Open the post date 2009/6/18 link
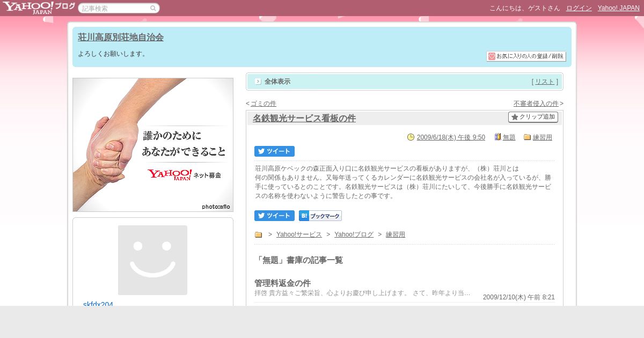644x338 pixels. pos(451,137)
